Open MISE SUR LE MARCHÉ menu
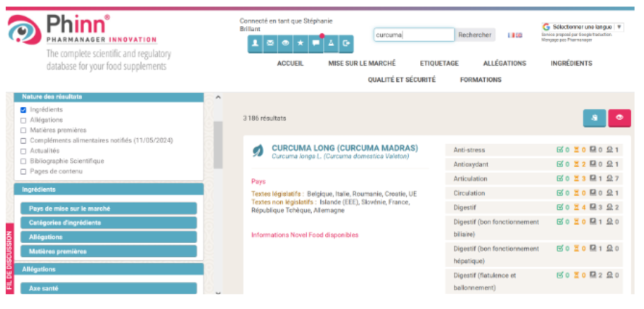Viewport: 644px width, 309px height. [362, 63]
